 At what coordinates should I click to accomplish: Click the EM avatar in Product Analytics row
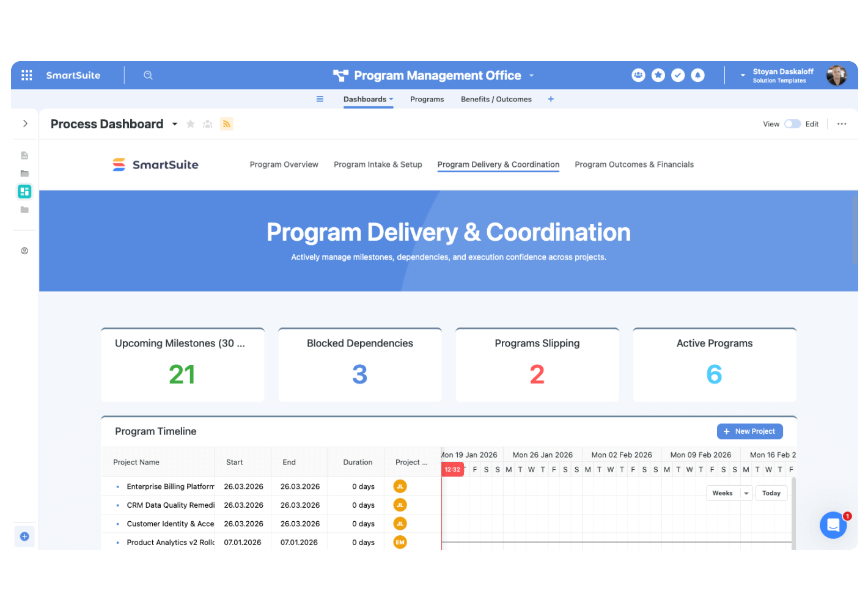400,543
